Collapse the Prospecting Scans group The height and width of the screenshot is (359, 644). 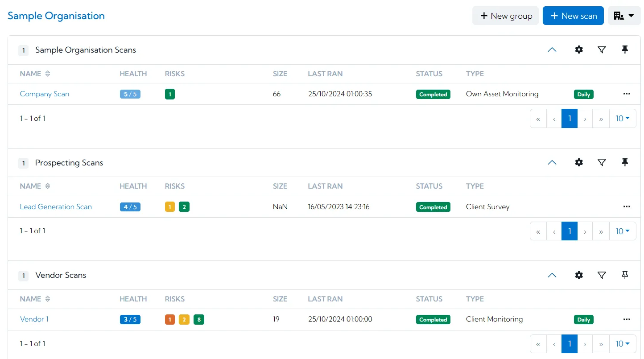point(552,163)
